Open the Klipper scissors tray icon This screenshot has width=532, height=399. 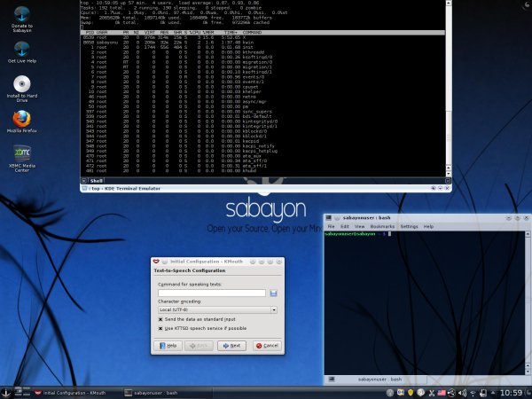point(432,393)
